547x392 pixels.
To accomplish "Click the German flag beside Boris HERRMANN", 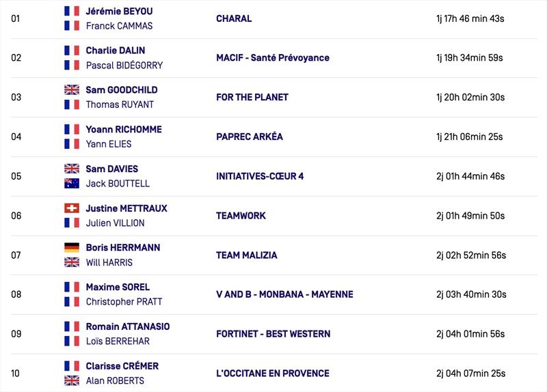I will point(72,248).
